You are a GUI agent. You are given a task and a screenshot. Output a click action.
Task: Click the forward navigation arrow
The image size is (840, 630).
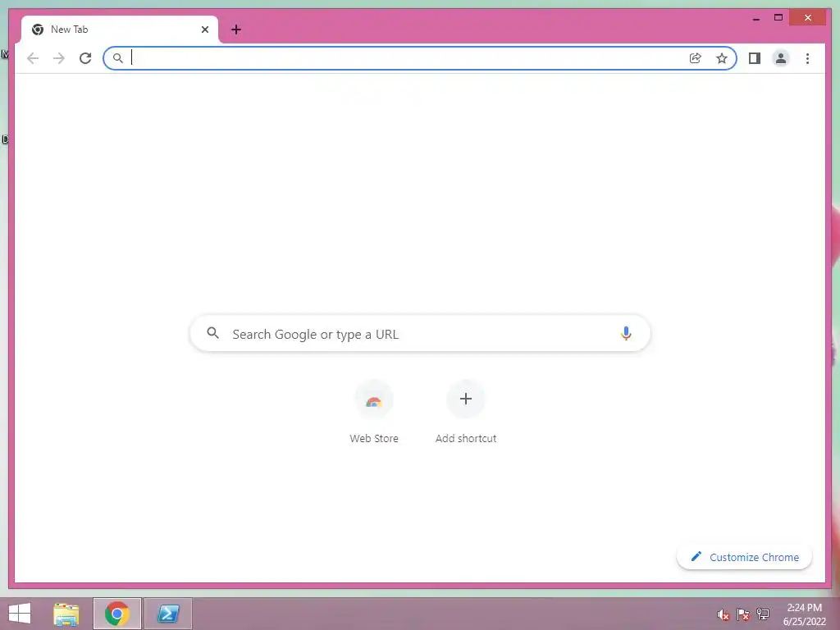click(59, 58)
